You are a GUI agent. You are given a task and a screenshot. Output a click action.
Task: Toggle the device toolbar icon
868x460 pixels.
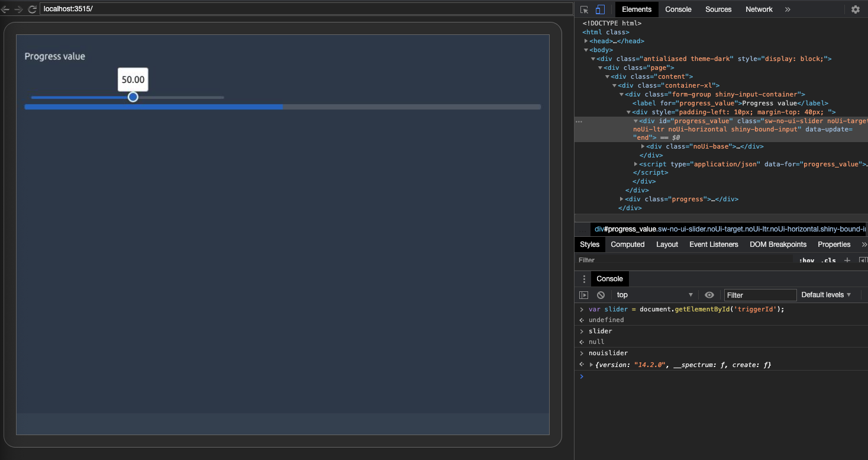tap(600, 9)
